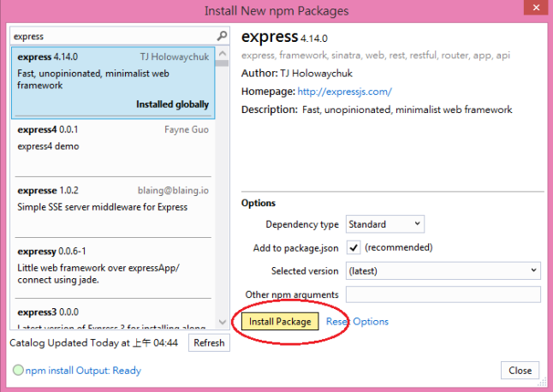This screenshot has width=553, height=392.
Task: Click the Fayne Guo author text
Action: 187,130
